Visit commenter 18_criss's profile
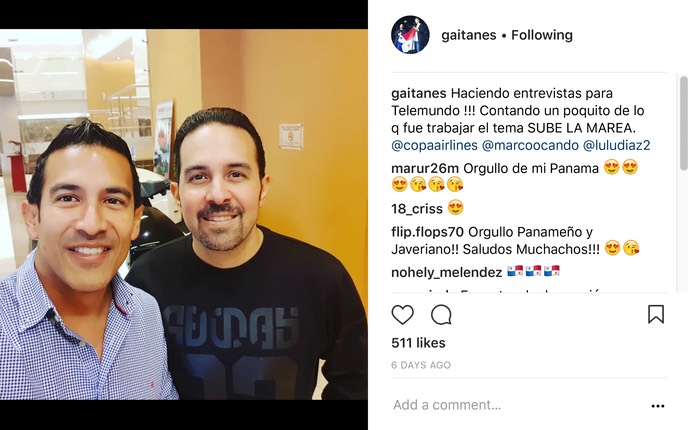This screenshot has height=430, width=688. pos(417,209)
